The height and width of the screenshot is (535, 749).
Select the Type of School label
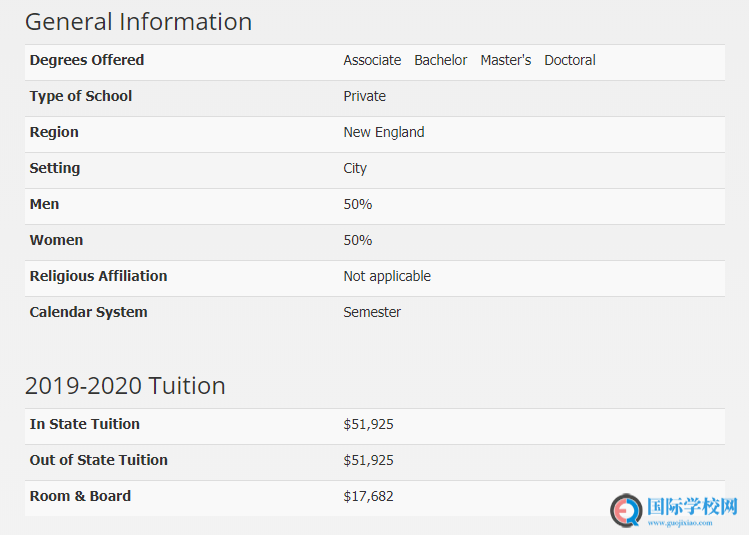tap(81, 96)
